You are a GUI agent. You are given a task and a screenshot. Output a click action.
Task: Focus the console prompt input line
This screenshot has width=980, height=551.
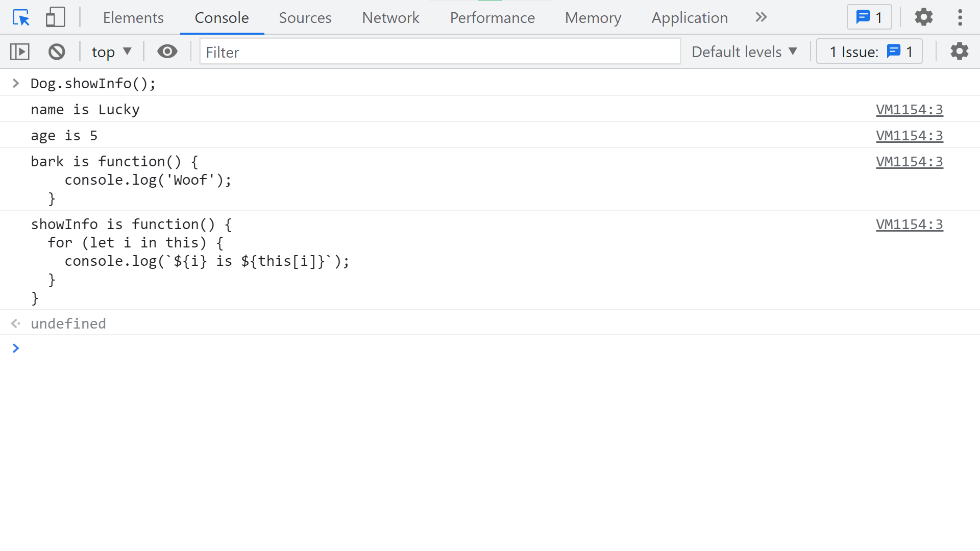[x=490, y=348]
